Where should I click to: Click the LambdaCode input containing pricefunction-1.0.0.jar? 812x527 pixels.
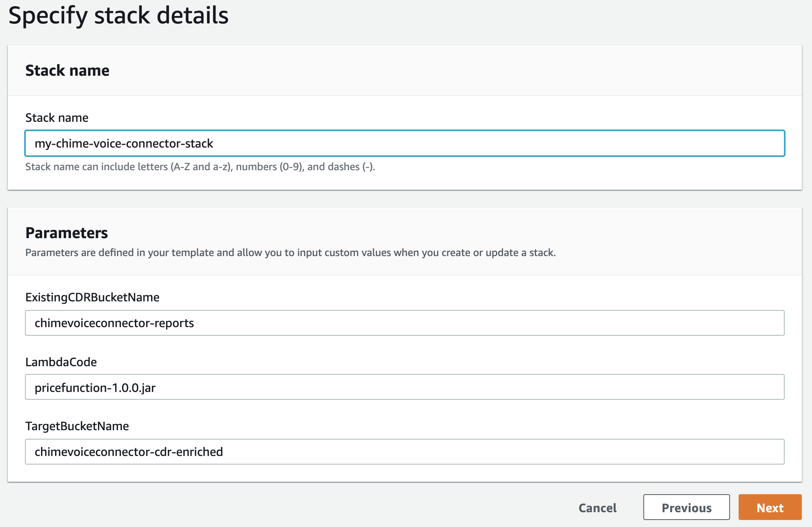[x=405, y=387]
